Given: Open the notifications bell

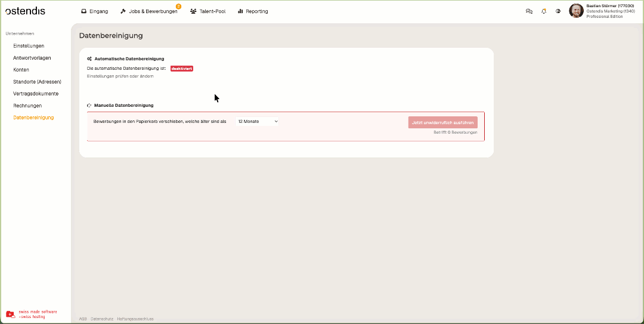Looking at the screenshot, I should (544, 11).
